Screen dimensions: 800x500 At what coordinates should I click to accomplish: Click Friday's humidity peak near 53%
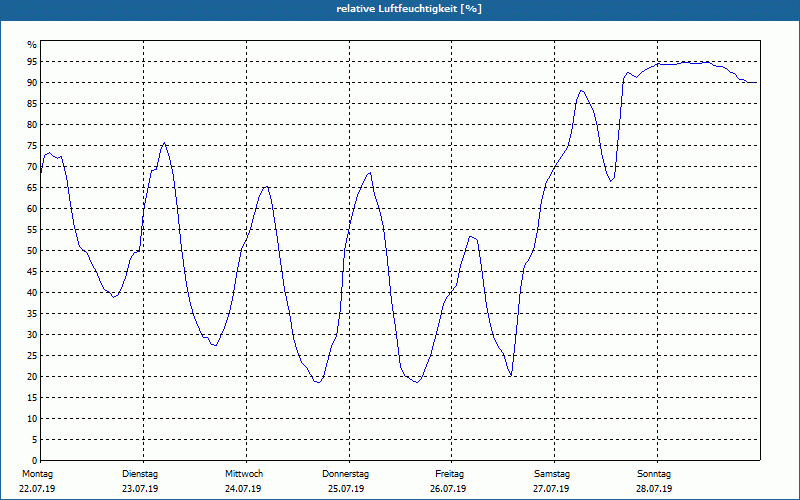[471, 237]
